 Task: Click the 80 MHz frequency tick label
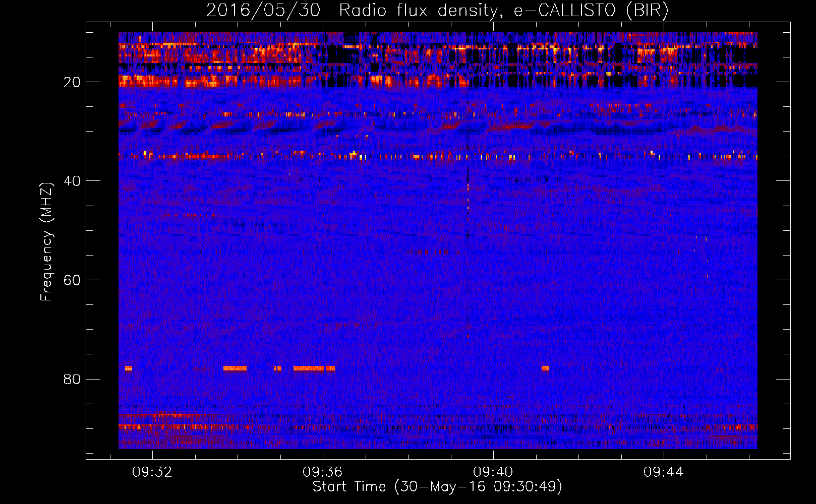point(72,379)
